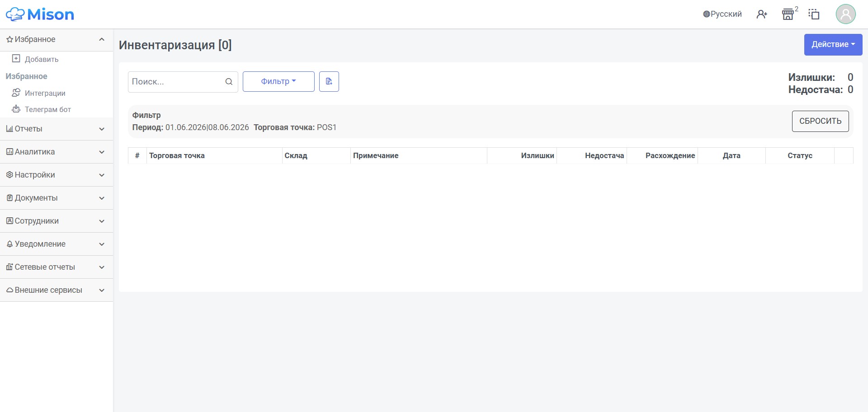Screen dimensions: 868x412
Task: Open the Сотрудники menu
Action: tap(57, 221)
